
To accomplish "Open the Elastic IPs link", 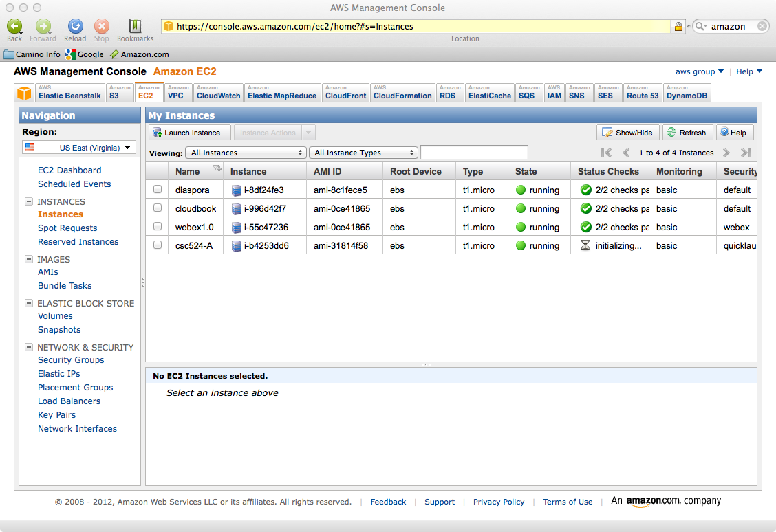I will [59, 374].
